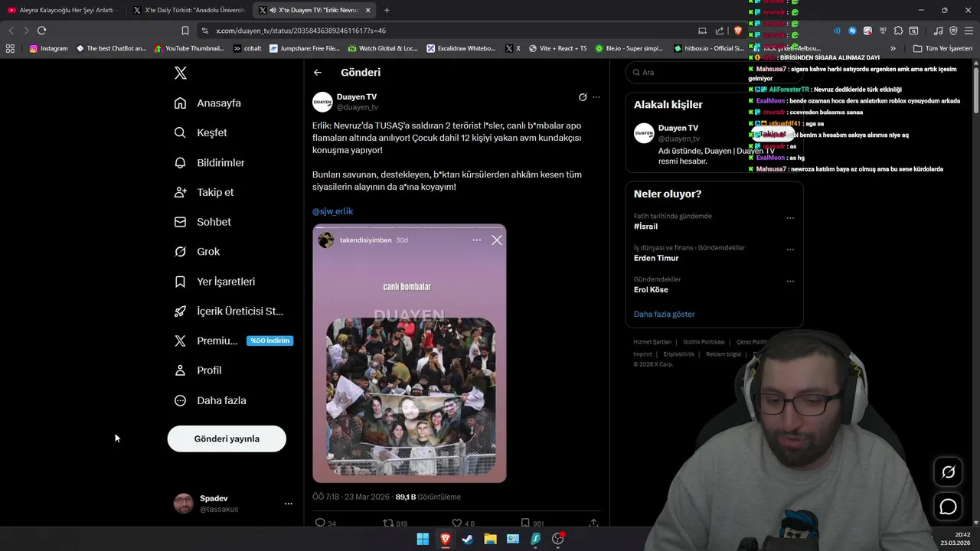Image resolution: width=980 pixels, height=551 pixels.
Task: Expand the Daha fazla menu
Action: tap(211, 400)
